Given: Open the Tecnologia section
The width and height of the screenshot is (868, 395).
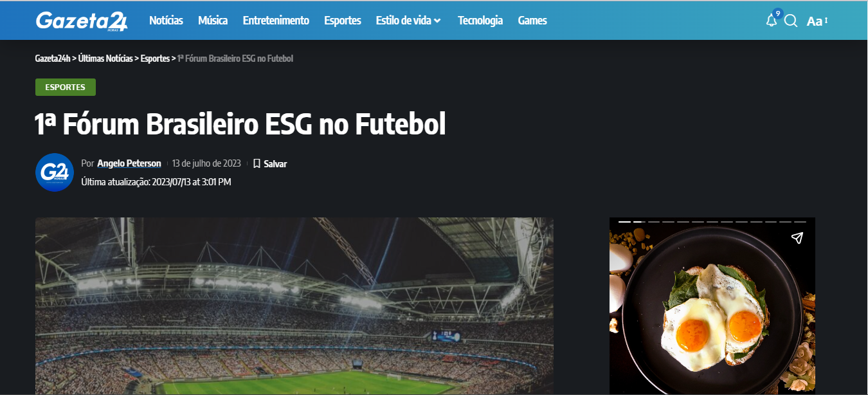Looking at the screenshot, I should [x=480, y=21].
